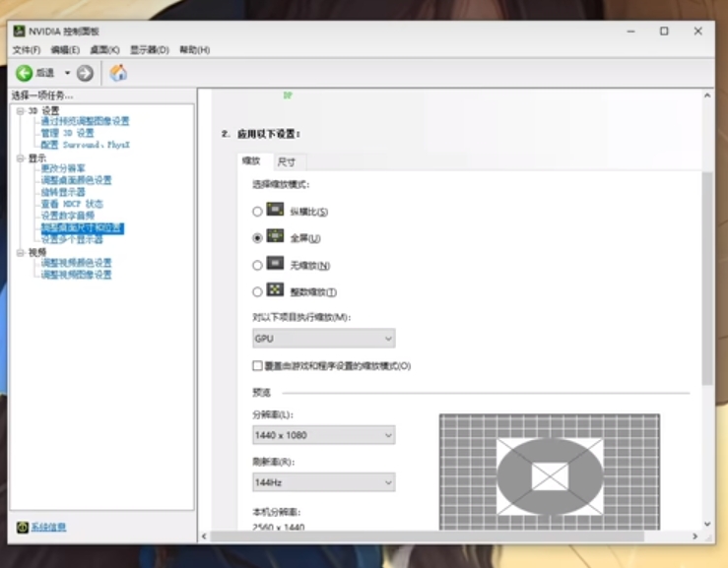
Task: Click the 纵横比 aspect ratio mode icon
Action: tap(275, 210)
